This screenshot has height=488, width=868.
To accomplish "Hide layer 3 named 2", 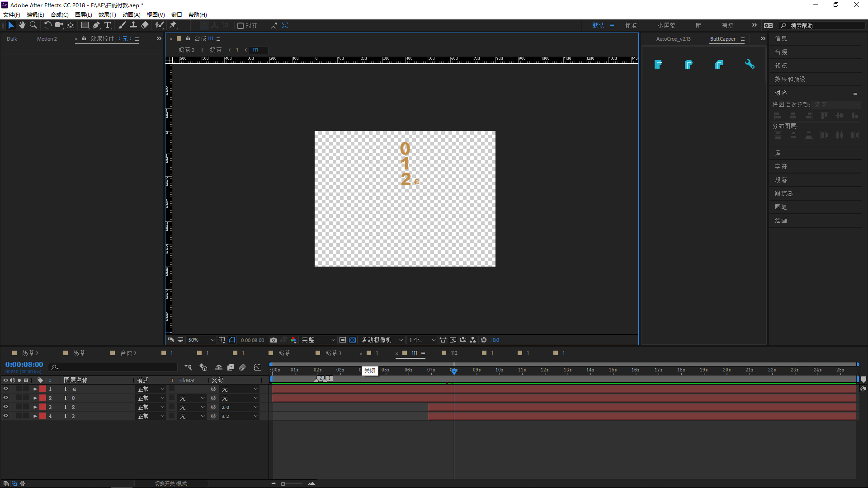I will (6, 407).
